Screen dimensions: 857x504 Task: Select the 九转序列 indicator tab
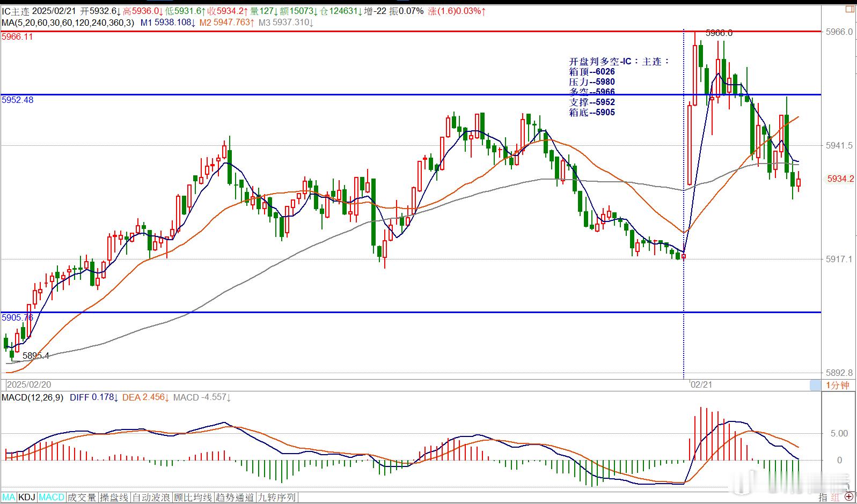(277, 498)
